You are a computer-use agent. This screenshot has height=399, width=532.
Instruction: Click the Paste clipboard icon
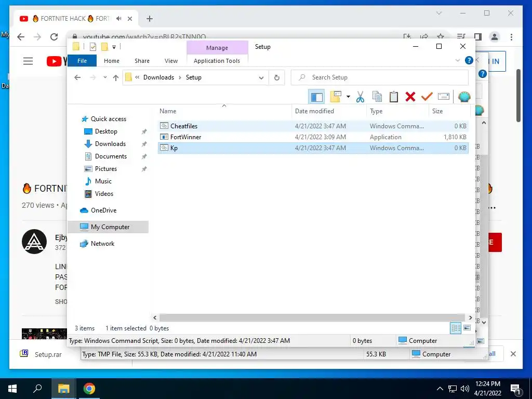coord(394,97)
